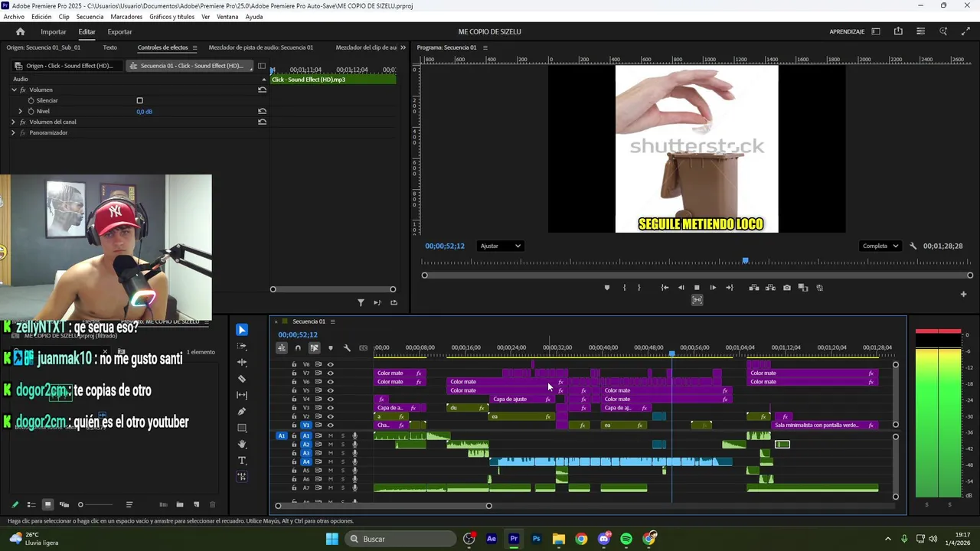The height and width of the screenshot is (551, 980).
Task: Open the Ajustar zoom level dropdown
Action: (x=501, y=246)
